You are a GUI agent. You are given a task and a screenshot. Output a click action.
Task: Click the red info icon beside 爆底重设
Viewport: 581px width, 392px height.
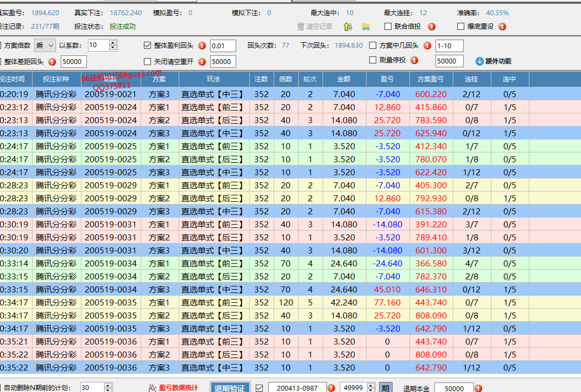pos(502,27)
